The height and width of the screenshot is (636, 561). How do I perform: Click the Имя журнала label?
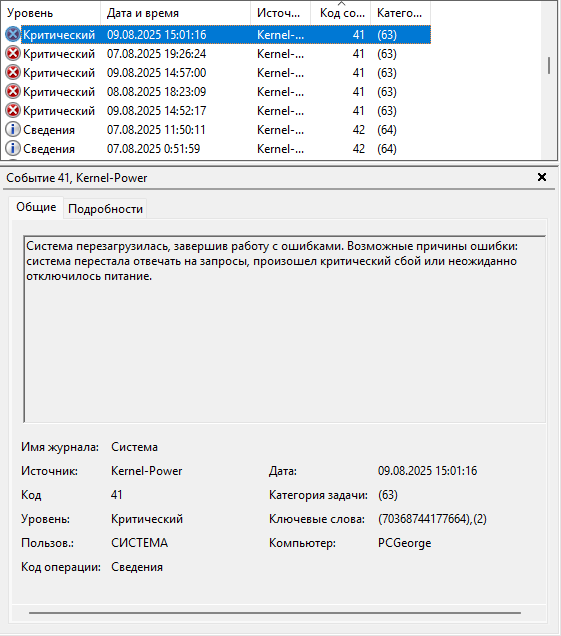[60, 447]
